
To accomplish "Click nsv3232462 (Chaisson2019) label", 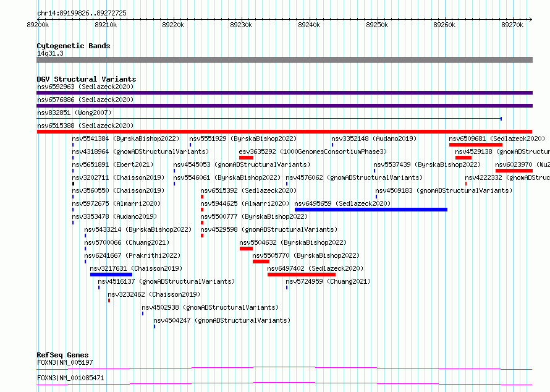I will pos(154,294).
